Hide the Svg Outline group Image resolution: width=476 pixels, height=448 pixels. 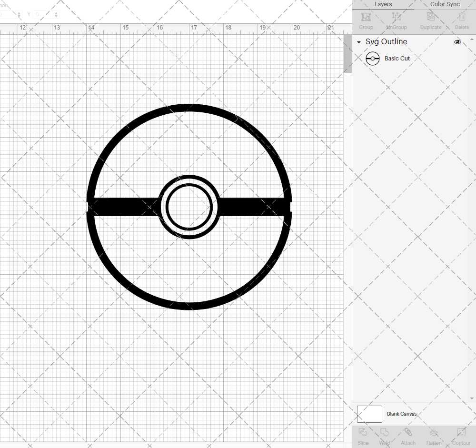pyautogui.click(x=457, y=42)
